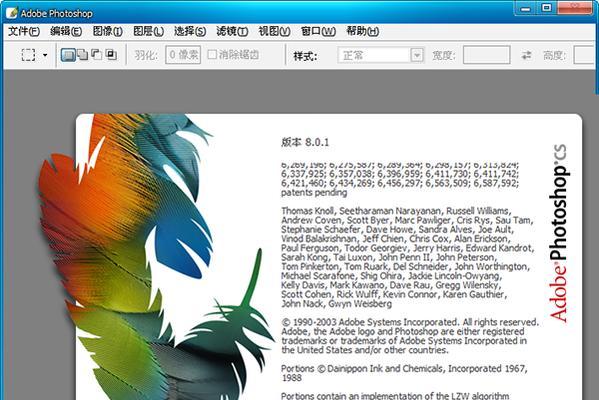Open the 选择(S) menu
Screen dimensions: 599x400
tap(190, 31)
